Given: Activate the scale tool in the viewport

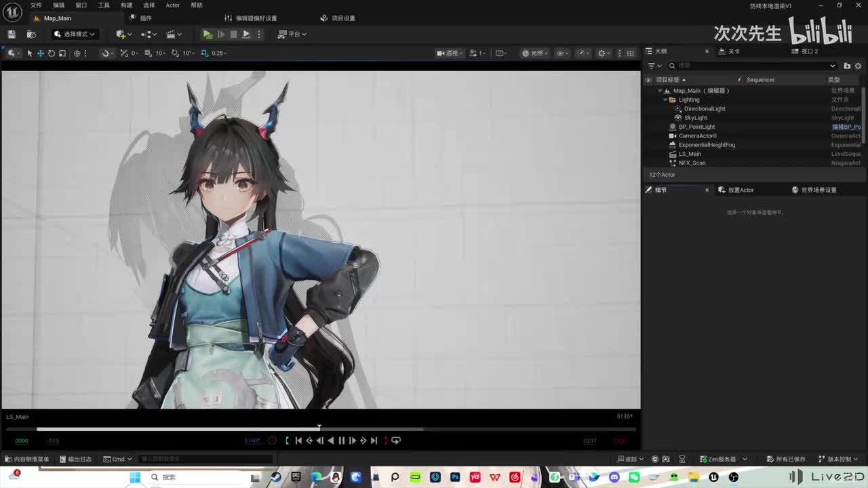Looking at the screenshot, I should (x=62, y=53).
